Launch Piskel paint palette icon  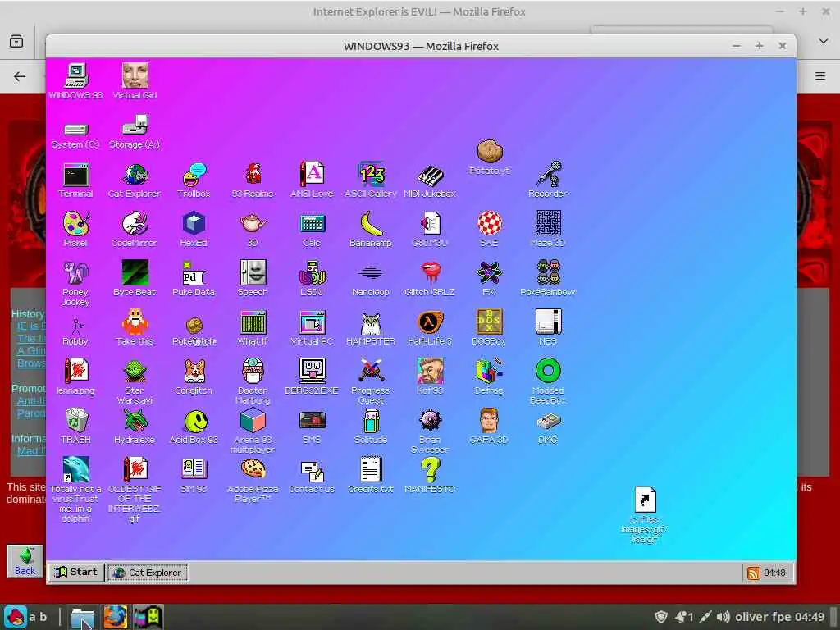(75, 224)
